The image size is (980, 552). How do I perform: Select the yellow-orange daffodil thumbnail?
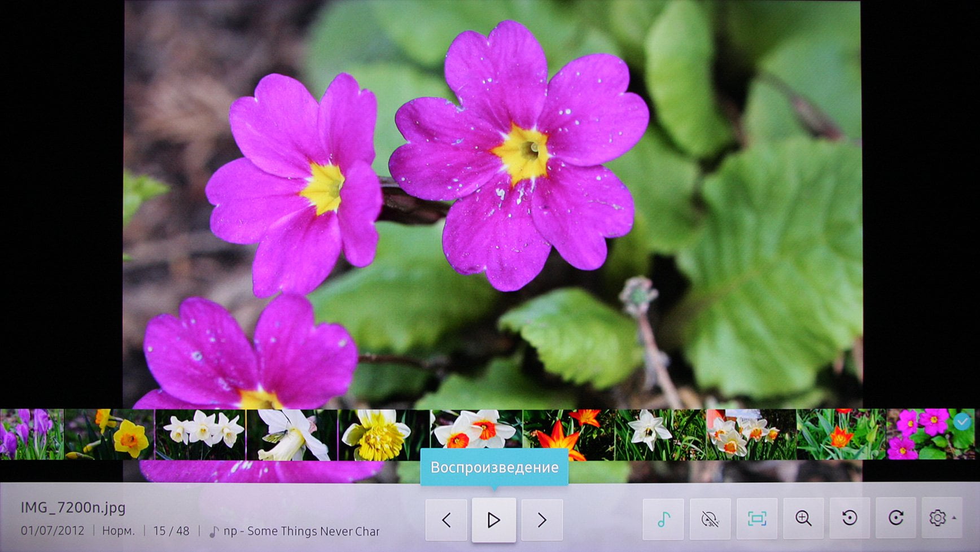(x=109, y=434)
